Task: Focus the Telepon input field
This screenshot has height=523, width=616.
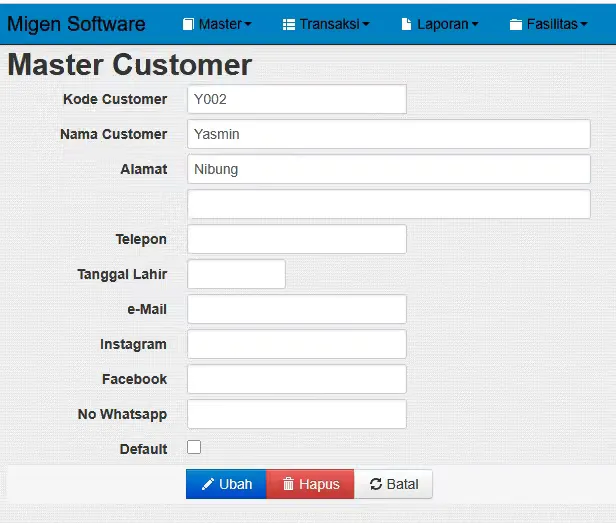Action: (297, 239)
